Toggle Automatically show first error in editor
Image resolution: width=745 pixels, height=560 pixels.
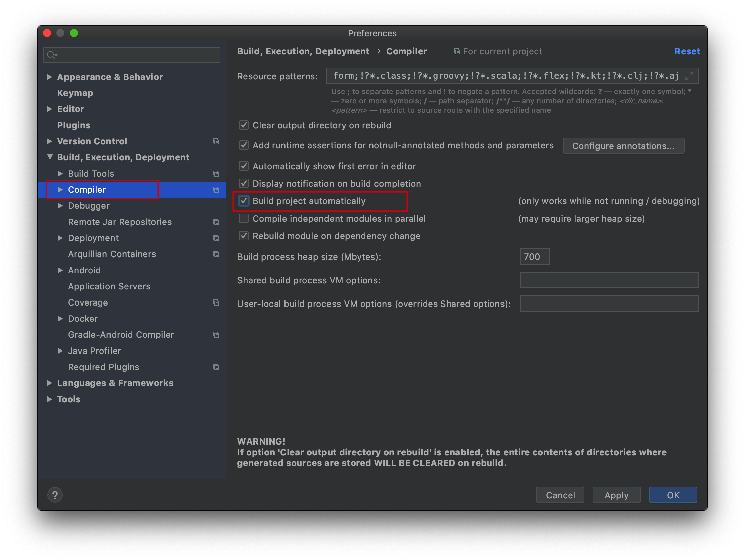tap(244, 166)
